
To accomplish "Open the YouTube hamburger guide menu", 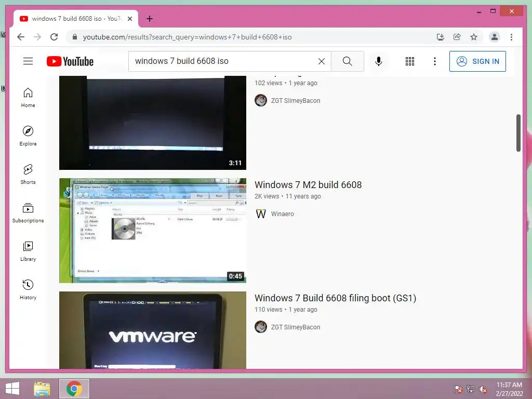I will click(x=28, y=61).
